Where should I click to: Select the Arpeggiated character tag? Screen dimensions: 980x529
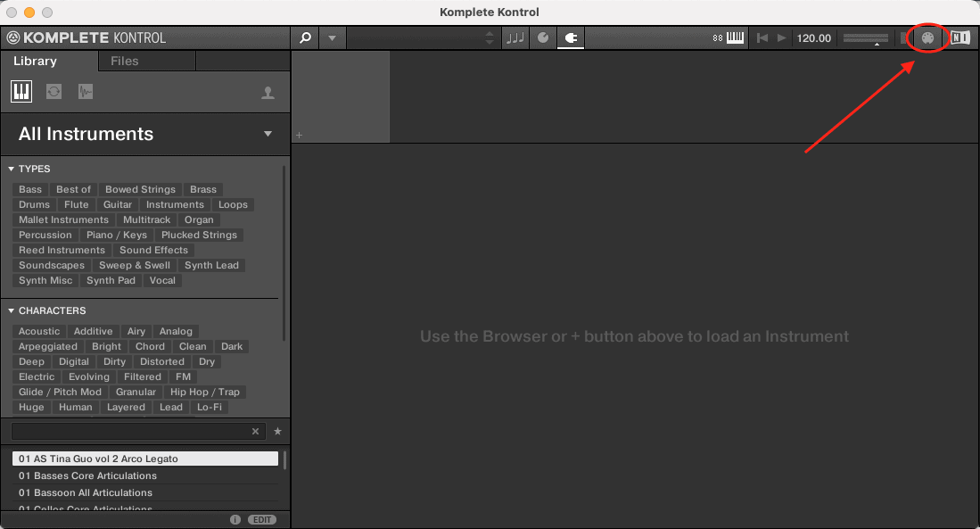(48, 346)
